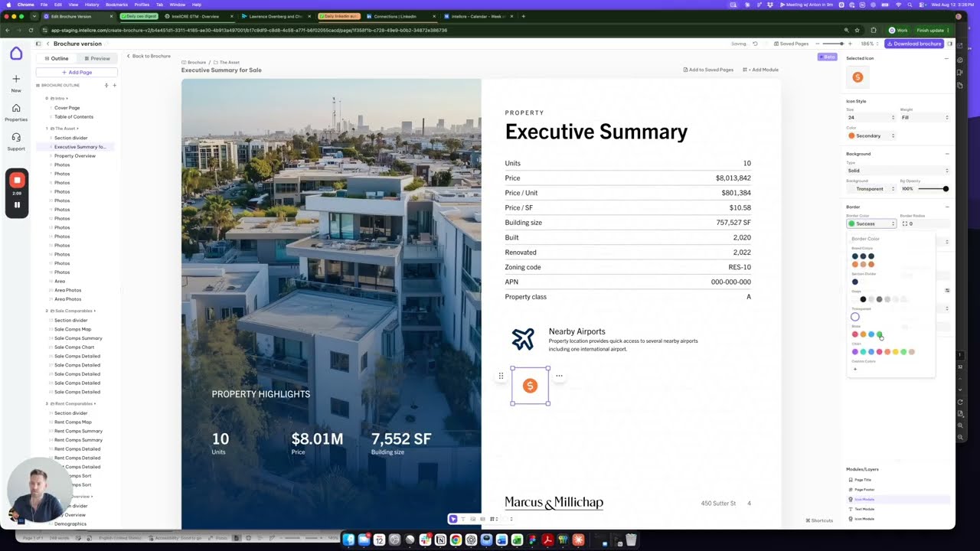Open three-dot menu beside dollar icon module
This screenshot has width=980, height=551.
point(559,376)
